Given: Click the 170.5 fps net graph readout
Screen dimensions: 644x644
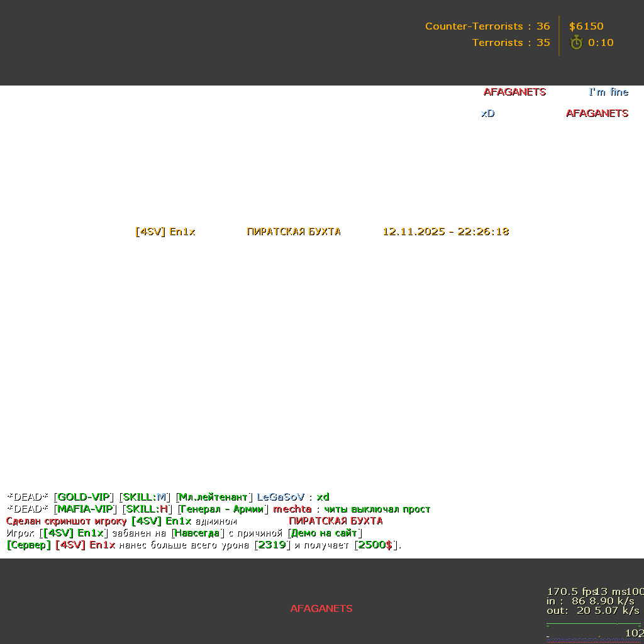Looking at the screenshot, I should [x=570, y=592].
